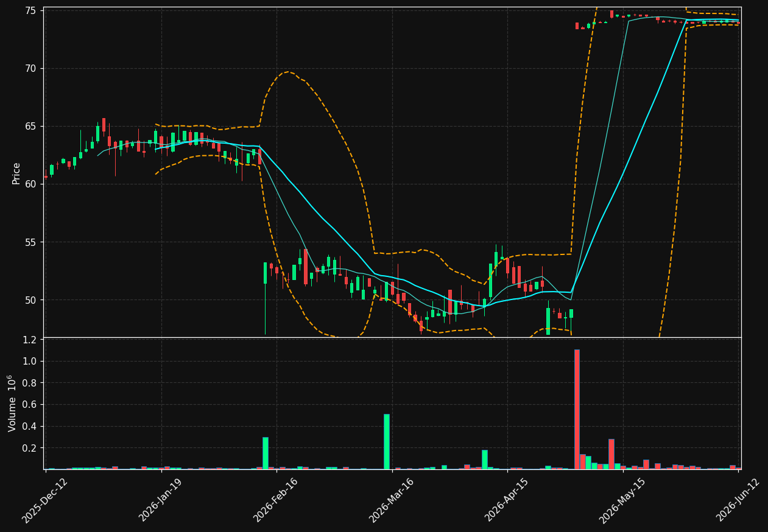The image size is (768, 532).
Task: Click the 2025-Dec-12 date label
Action: tap(44, 500)
